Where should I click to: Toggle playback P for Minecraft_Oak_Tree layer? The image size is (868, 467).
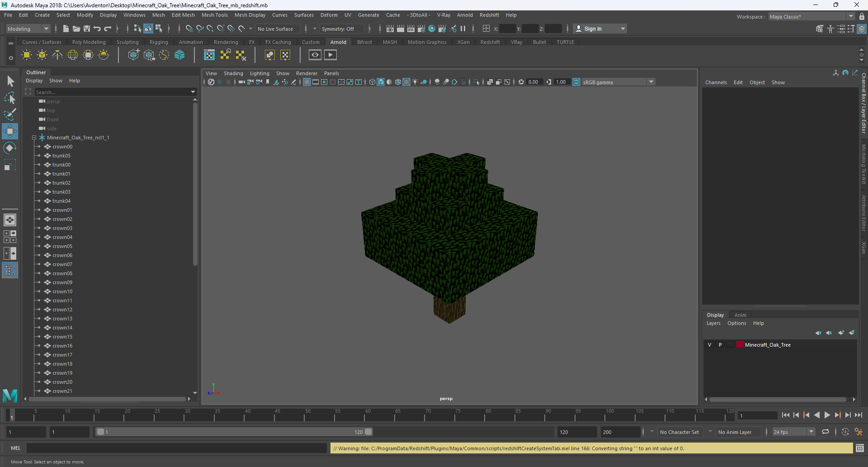(720, 345)
